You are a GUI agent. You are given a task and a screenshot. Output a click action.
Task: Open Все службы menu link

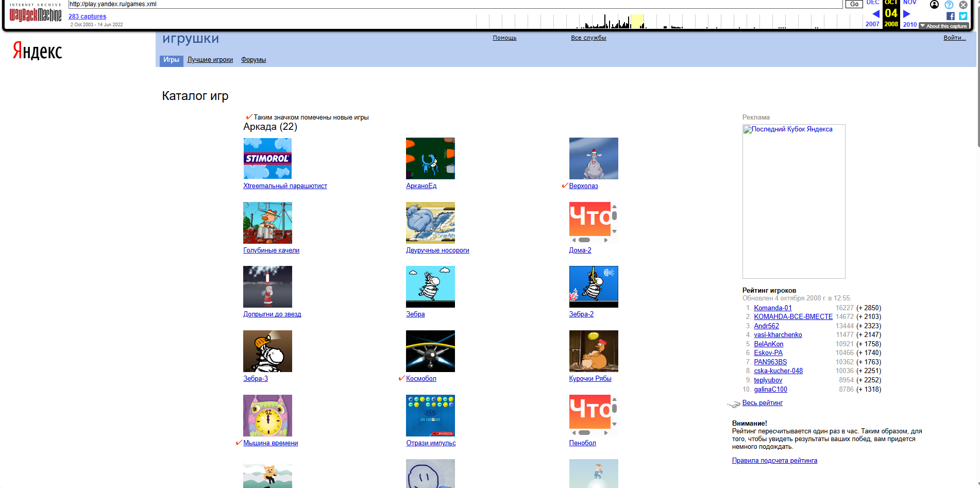pyautogui.click(x=588, y=38)
